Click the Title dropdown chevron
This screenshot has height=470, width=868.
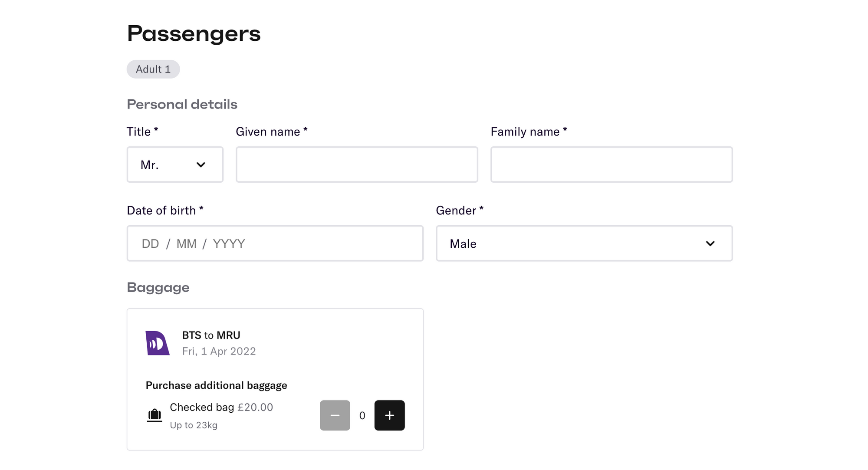201,165
